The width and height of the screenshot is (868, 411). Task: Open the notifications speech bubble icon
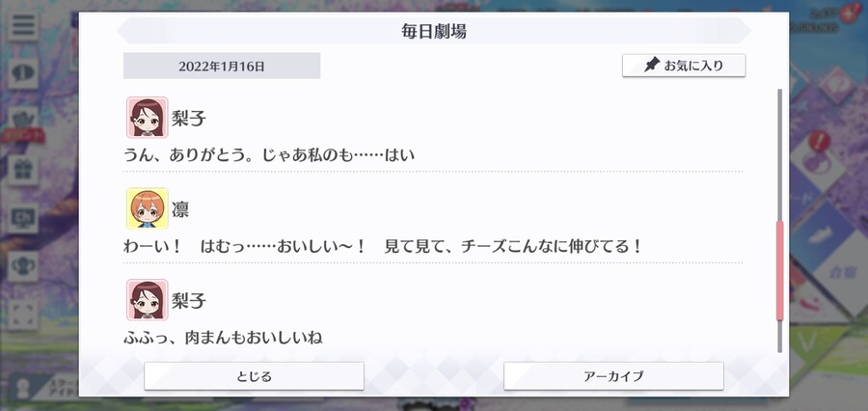[23, 73]
